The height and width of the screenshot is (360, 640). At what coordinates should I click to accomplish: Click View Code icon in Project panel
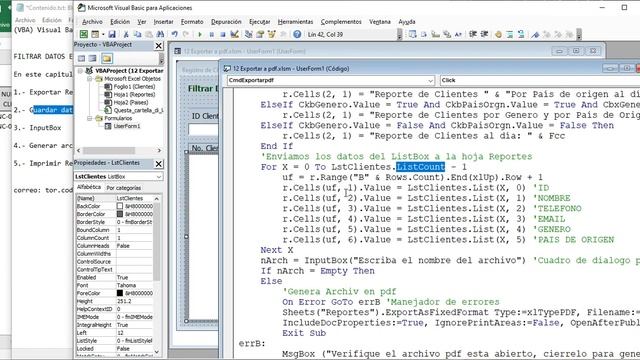(82, 58)
